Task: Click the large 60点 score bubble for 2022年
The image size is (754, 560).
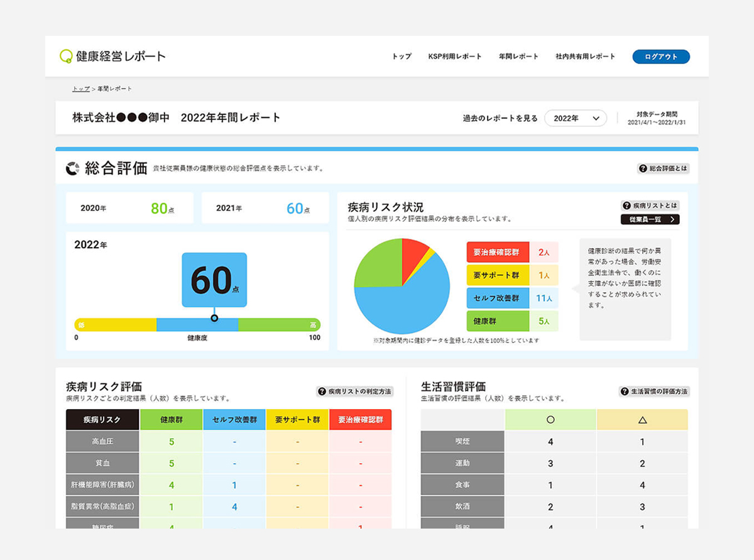Action: (x=214, y=280)
